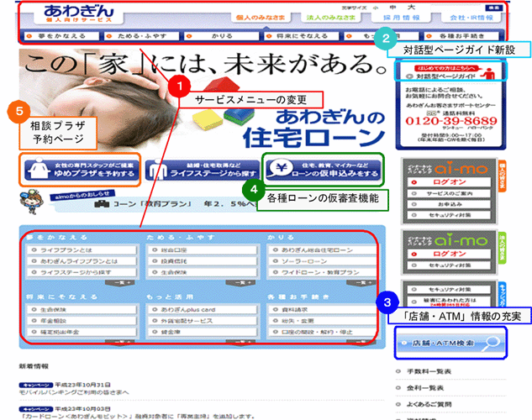Click the magnifier icon in 店舗・ATM検索
Viewport: 532px width, 420px height.
click(491, 343)
